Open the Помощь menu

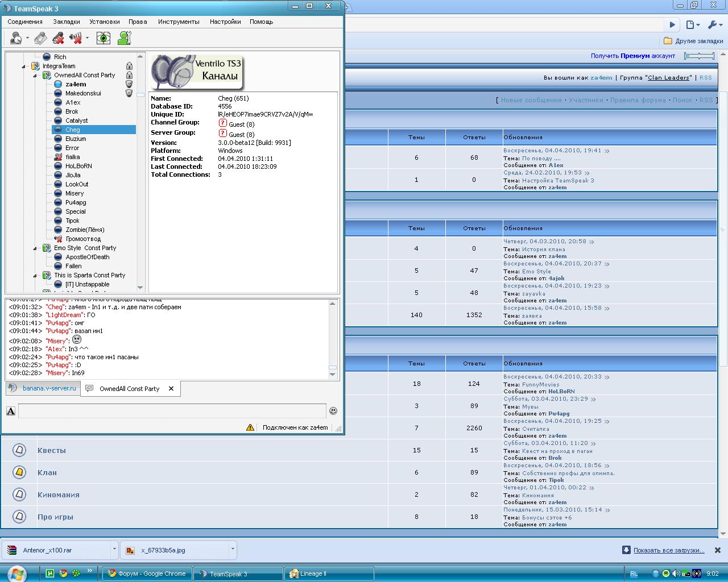click(261, 22)
